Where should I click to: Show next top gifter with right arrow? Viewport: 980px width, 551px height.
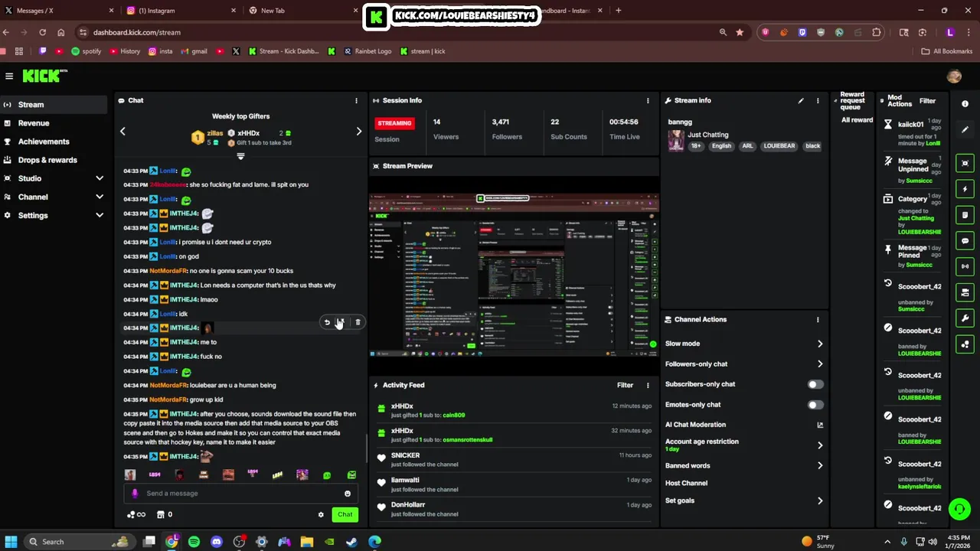(358, 132)
